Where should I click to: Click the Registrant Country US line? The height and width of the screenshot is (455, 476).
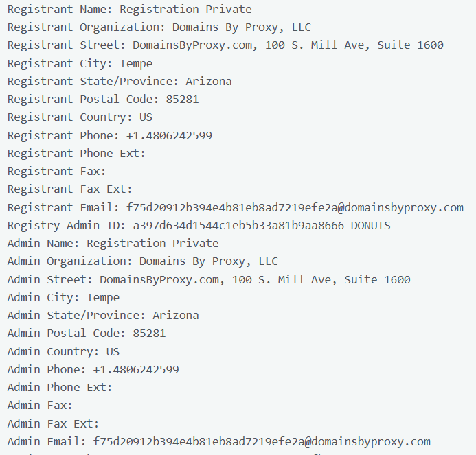point(80,117)
